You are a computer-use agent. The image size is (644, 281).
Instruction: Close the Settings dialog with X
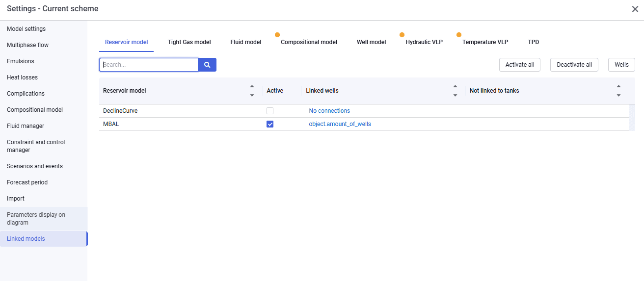635,9
